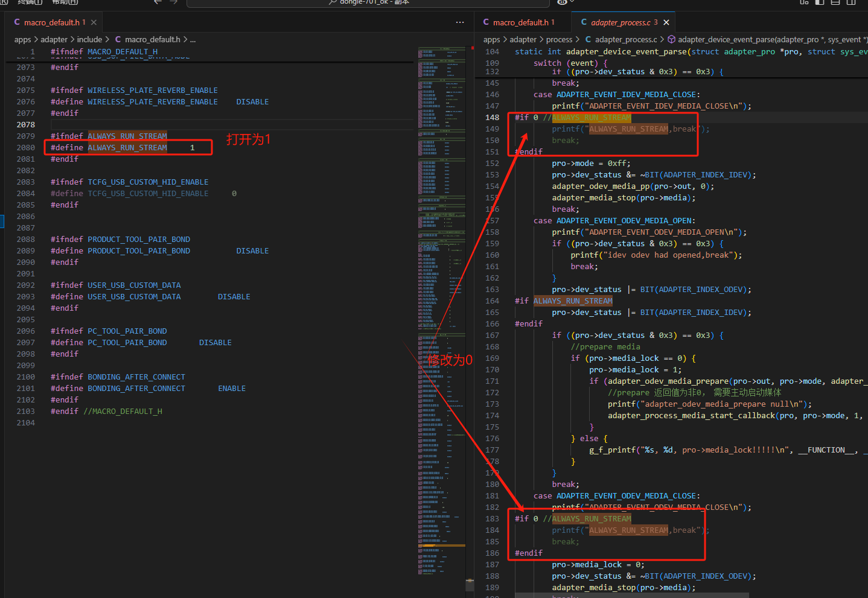Click line number 2080 in left editor
Screen dimensions: 868x598
tap(26, 147)
